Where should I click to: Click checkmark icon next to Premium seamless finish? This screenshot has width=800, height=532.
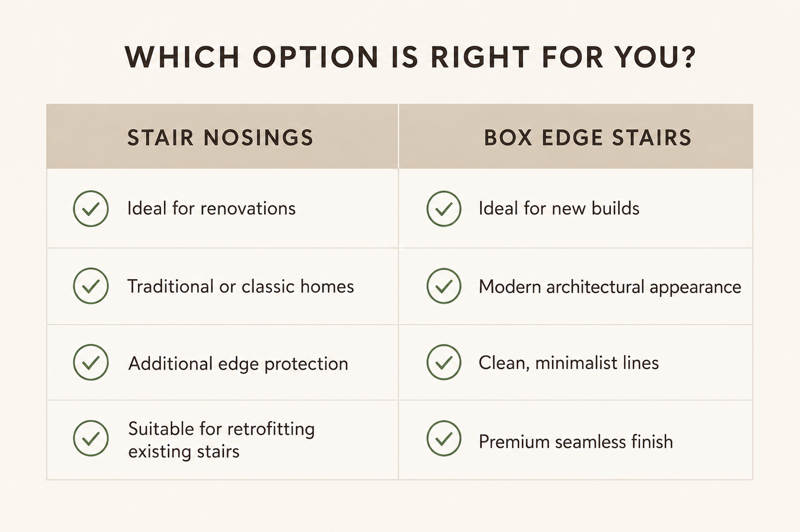(x=443, y=438)
